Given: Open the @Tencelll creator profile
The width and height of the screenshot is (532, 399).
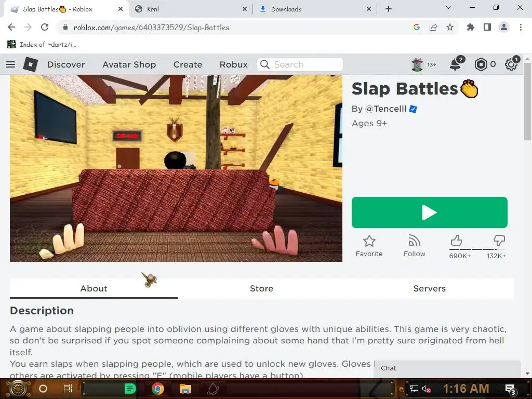Looking at the screenshot, I should pyautogui.click(x=385, y=109).
